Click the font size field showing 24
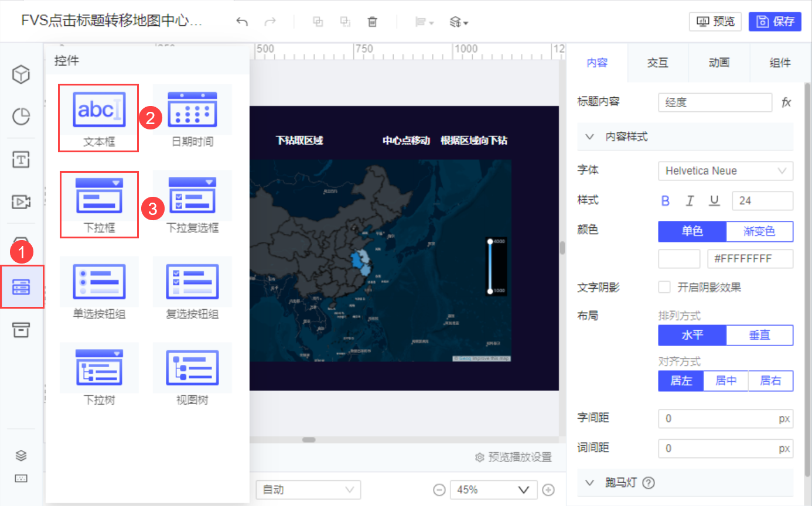812x506 pixels. pos(763,201)
